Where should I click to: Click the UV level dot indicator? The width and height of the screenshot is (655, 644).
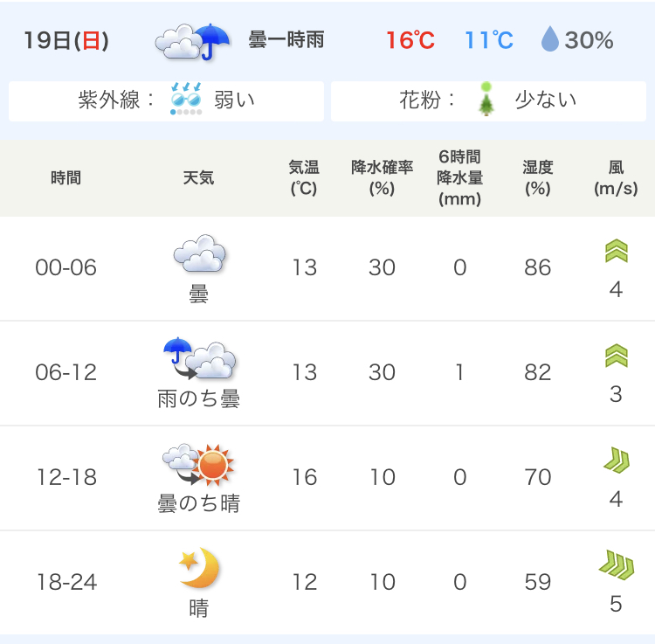pos(186,112)
